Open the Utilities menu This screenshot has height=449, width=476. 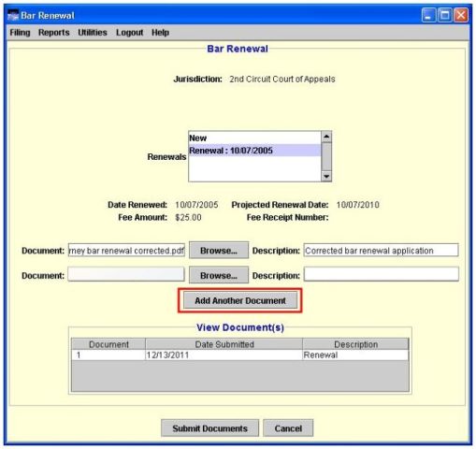coord(93,33)
